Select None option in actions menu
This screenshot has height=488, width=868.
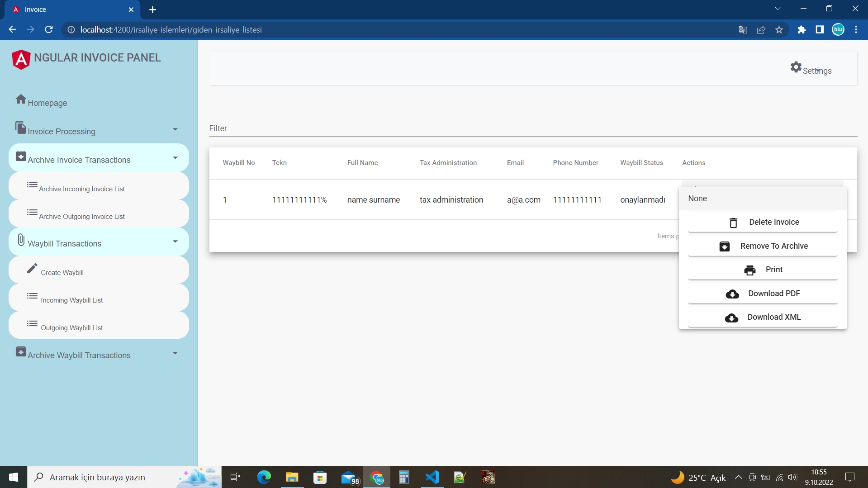click(x=763, y=199)
